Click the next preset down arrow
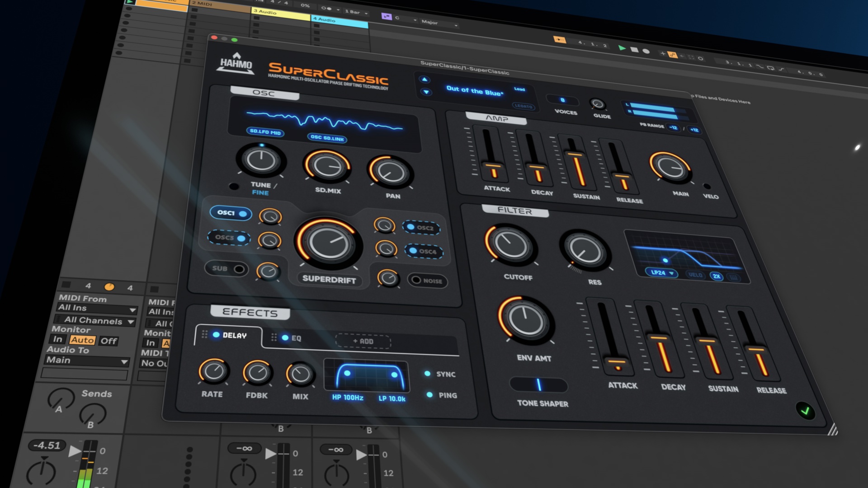Screen dimensions: 868x488 point(426,92)
